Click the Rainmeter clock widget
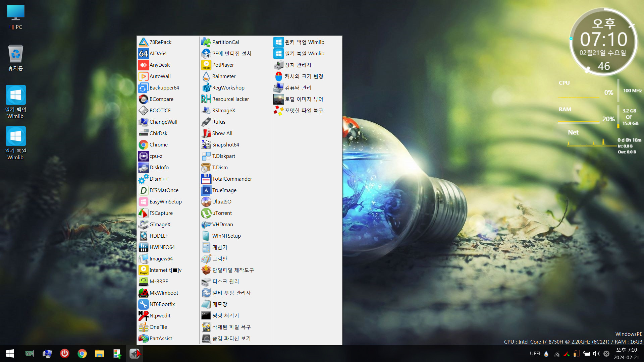Screen dimensions: 644x362 pyautogui.click(x=604, y=42)
